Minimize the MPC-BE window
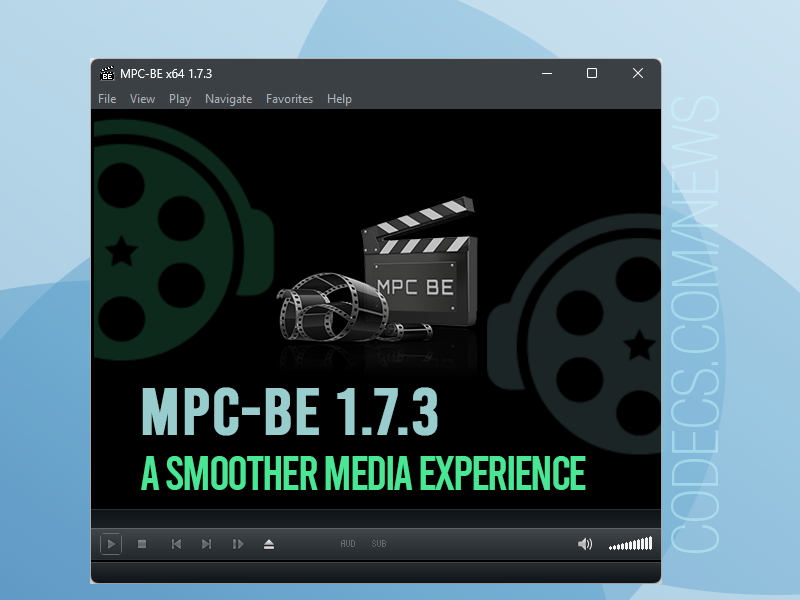 [547, 73]
